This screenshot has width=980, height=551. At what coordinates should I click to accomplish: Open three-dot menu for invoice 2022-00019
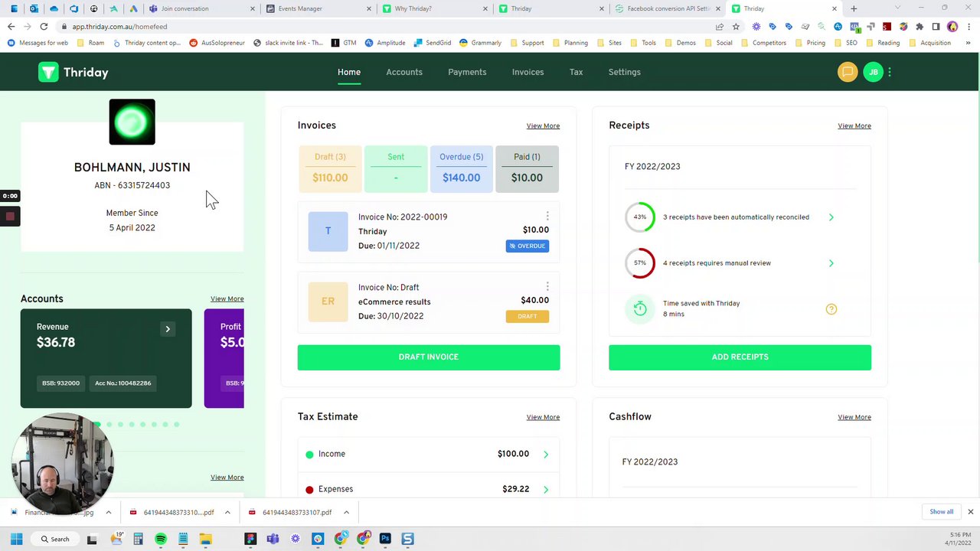click(547, 216)
